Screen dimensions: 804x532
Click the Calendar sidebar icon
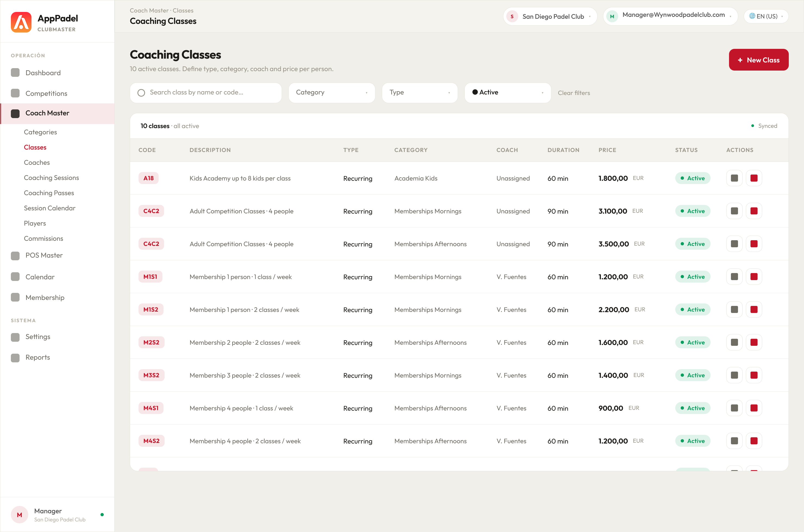[15, 277]
